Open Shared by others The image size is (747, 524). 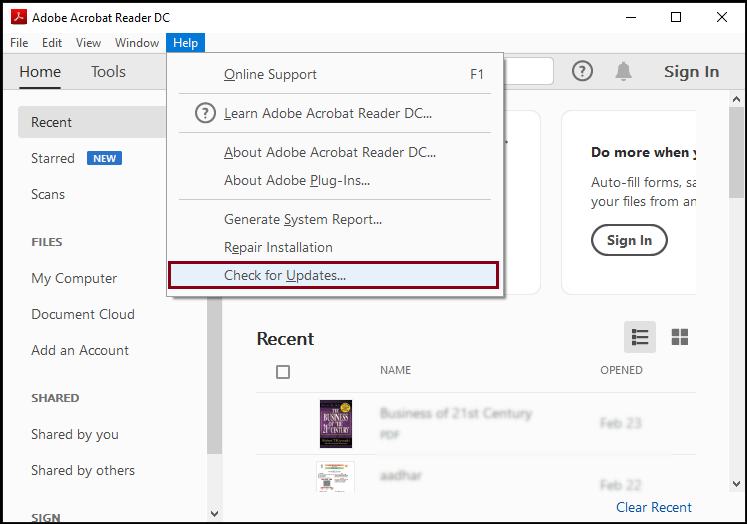(x=83, y=471)
